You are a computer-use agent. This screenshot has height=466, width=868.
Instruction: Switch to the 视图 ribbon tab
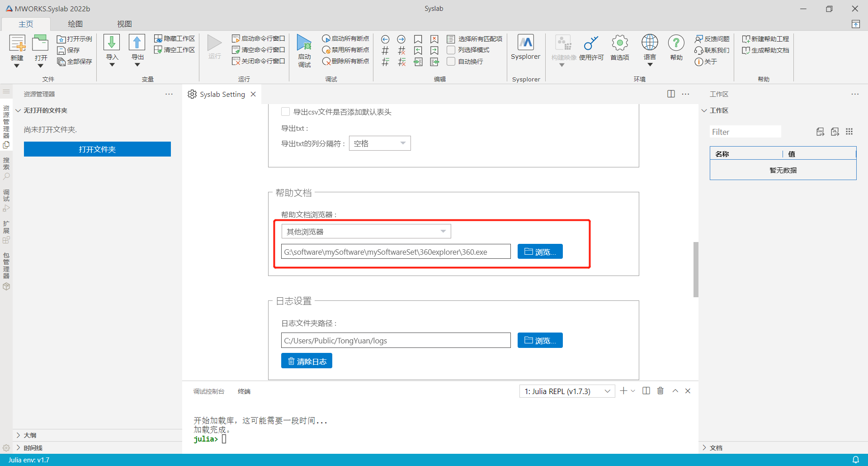124,24
